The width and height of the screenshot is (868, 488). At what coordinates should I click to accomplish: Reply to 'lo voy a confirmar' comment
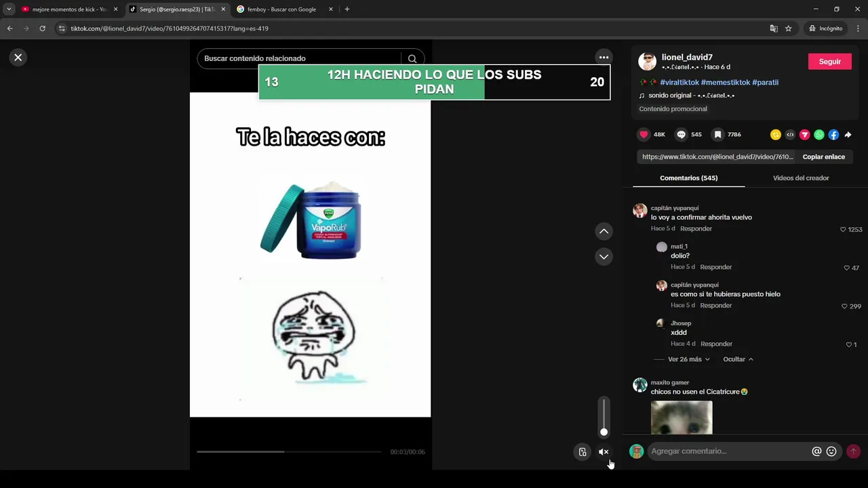click(x=696, y=229)
